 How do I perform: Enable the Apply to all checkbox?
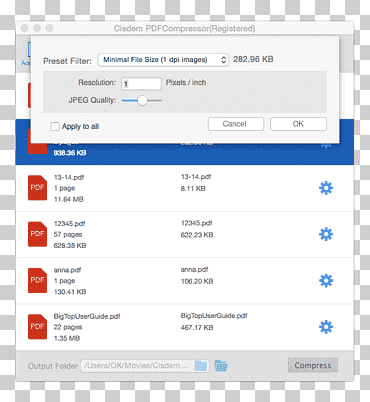pos(55,126)
